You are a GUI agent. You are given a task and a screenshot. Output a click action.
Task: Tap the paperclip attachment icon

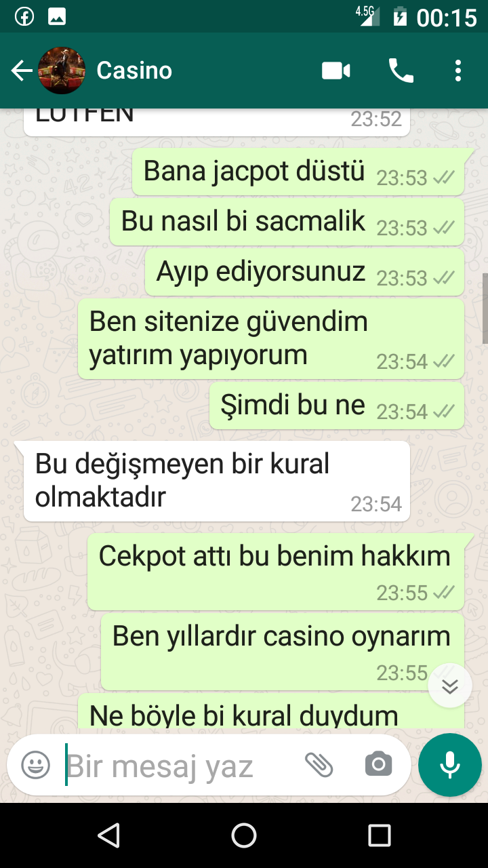[x=319, y=765]
